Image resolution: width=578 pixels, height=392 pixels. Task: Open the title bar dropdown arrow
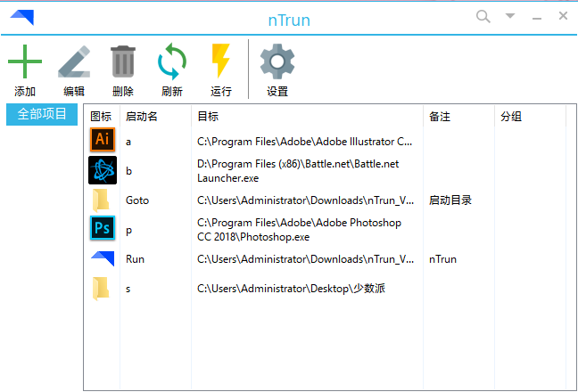[510, 16]
